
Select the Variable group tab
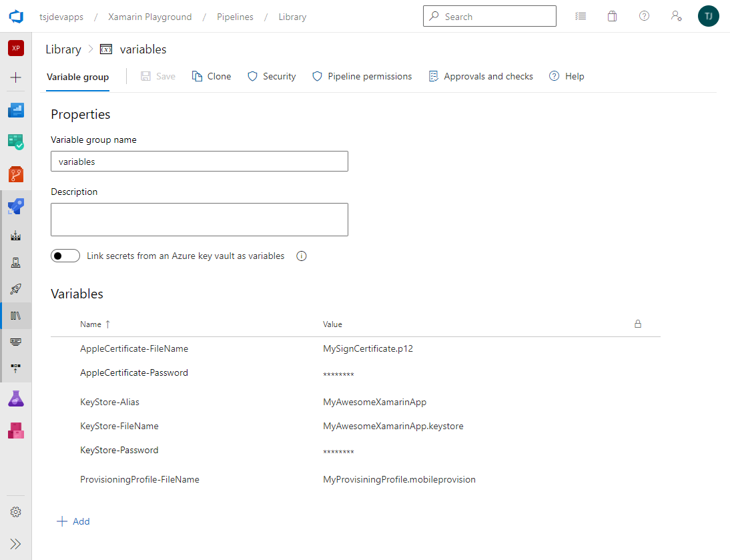(x=77, y=77)
